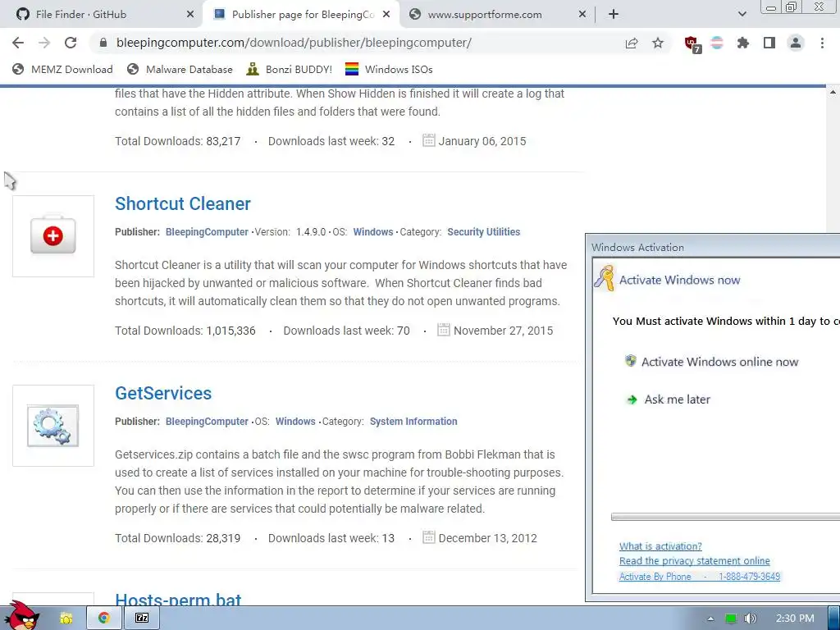This screenshot has height=630, width=840.
Task: View site info padlock icon
Action: [x=103, y=43]
